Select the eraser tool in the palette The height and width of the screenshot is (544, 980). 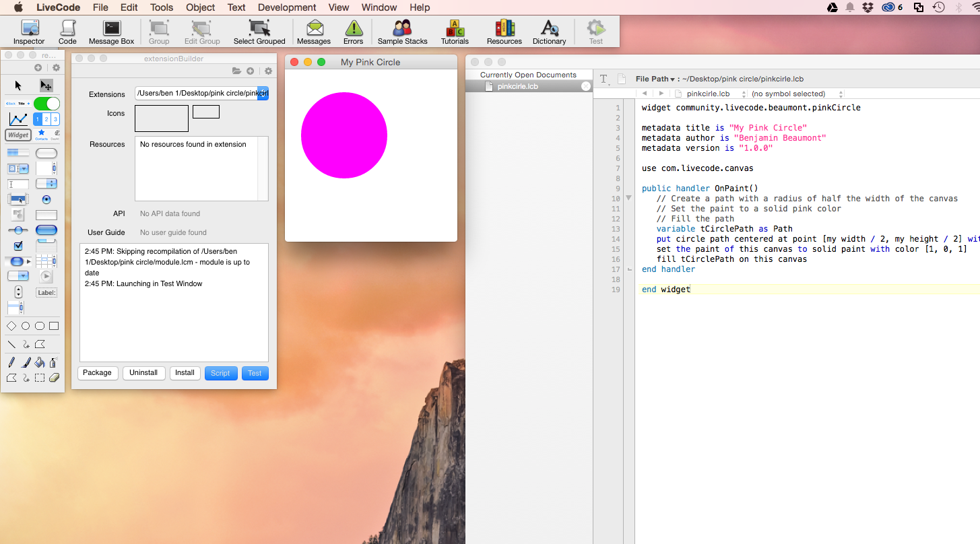pyautogui.click(x=55, y=378)
